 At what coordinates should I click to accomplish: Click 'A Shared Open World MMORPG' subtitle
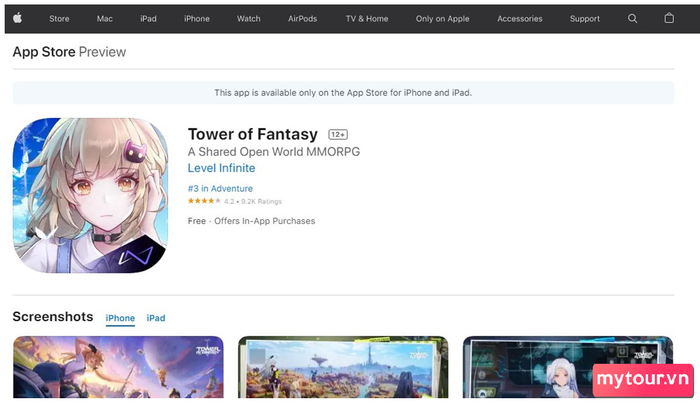point(274,152)
